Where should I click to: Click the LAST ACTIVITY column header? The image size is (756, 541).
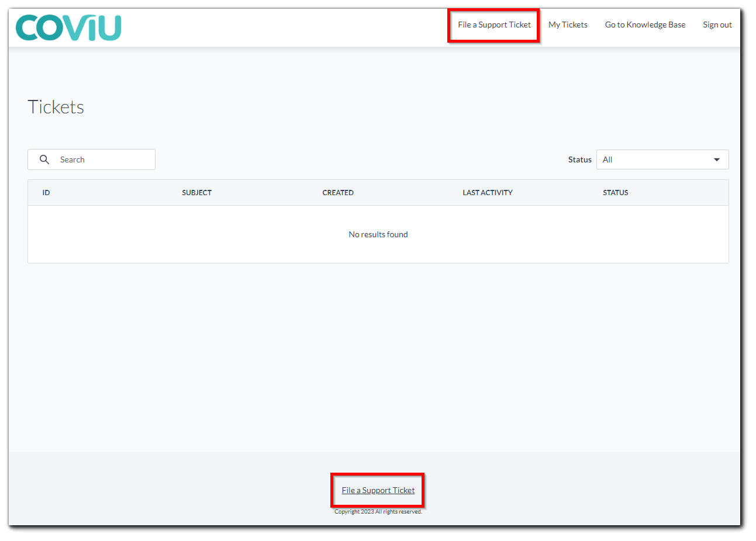point(487,193)
